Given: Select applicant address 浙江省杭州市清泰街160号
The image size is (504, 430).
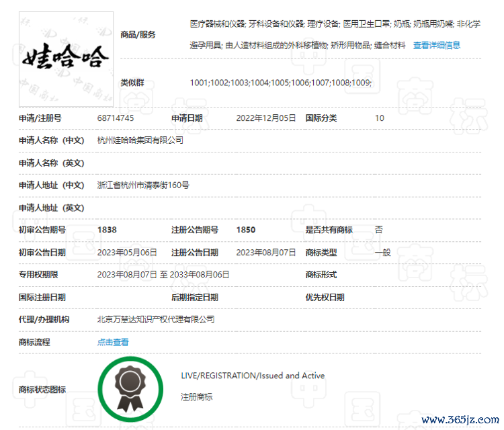Looking at the screenshot, I should tap(143, 185).
